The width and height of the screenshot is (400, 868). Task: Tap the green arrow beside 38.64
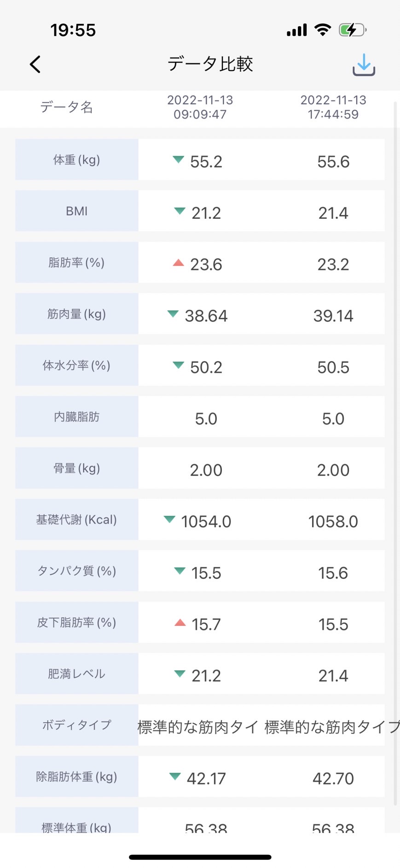click(x=173, y=314)
